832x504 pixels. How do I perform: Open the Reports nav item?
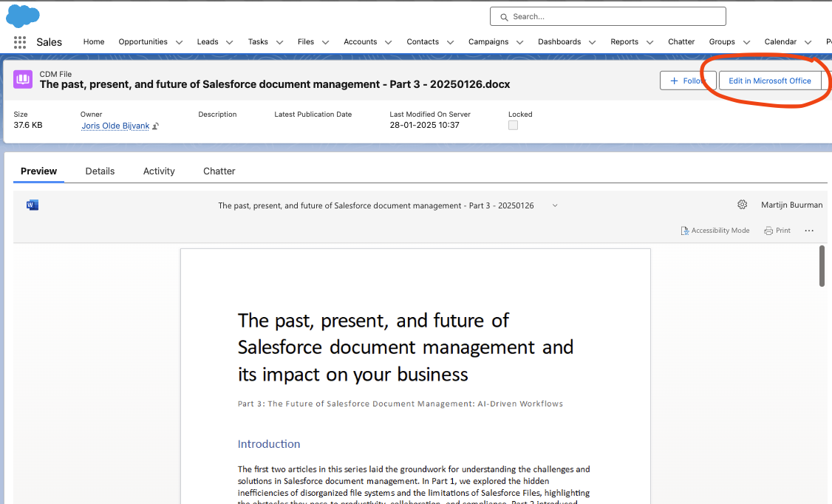click(x=624, y=41)
